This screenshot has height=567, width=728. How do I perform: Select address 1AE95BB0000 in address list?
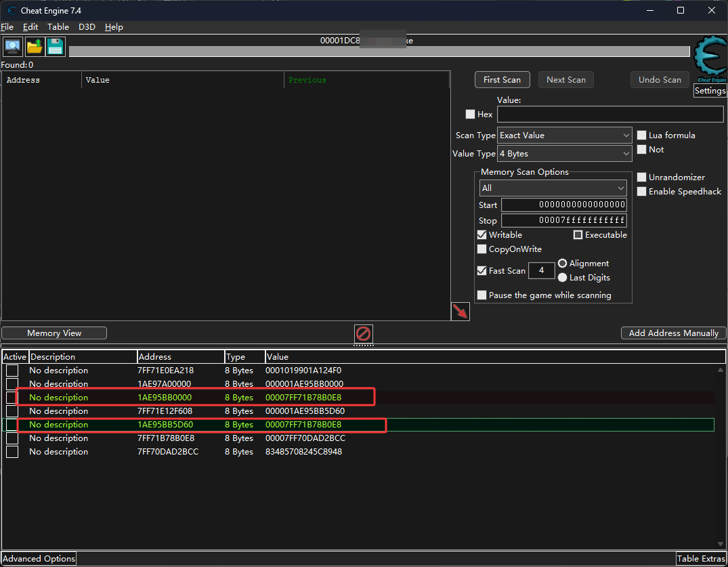(x=165, y=398)
